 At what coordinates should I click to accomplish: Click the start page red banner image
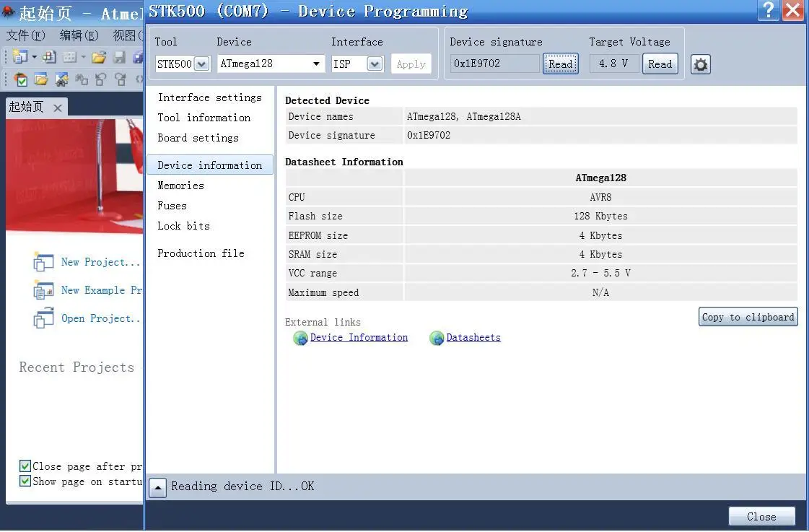pyautogui.click(x=74, y=176)
